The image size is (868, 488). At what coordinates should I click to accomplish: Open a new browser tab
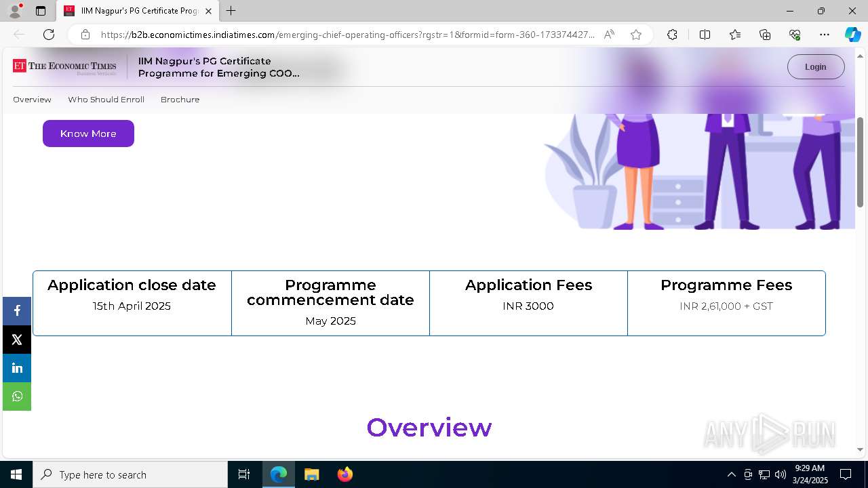coord(231,11)
